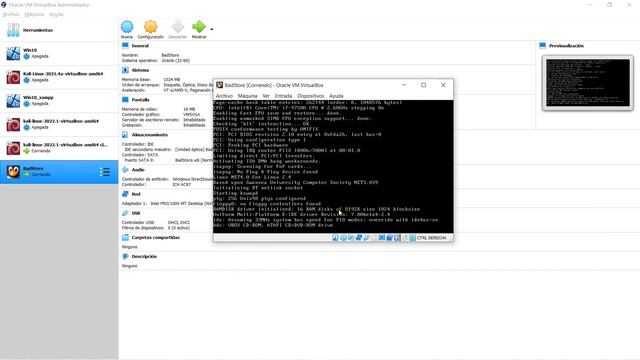Click the Carpetas compartidas heading link
This screenshot has height=360, width=640.
pos(156,238)
